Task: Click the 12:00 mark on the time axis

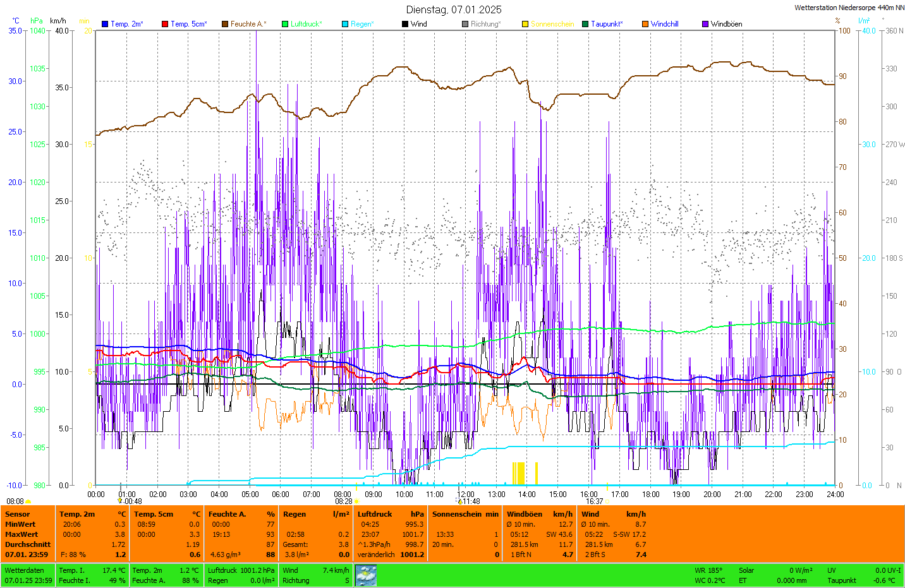Action: click(x=466, y=495)
